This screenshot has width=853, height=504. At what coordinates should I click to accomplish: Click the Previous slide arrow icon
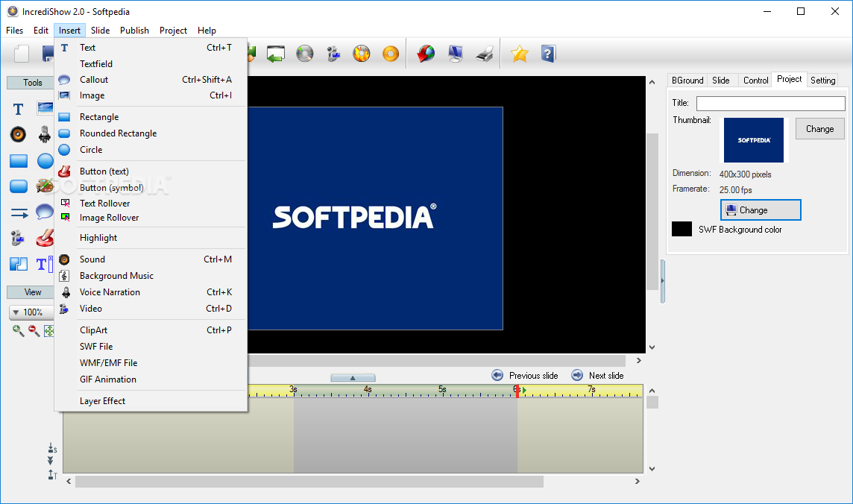click(497, 375)
